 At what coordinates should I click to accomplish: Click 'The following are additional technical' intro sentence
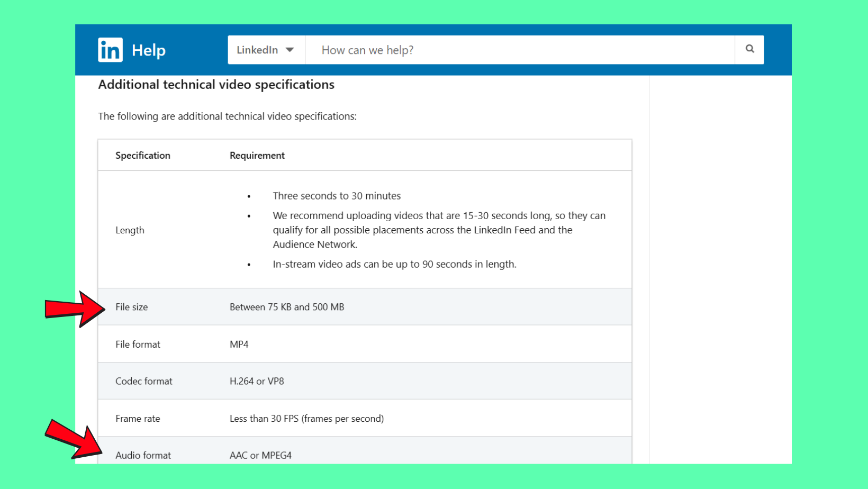(x=227, y=116)
